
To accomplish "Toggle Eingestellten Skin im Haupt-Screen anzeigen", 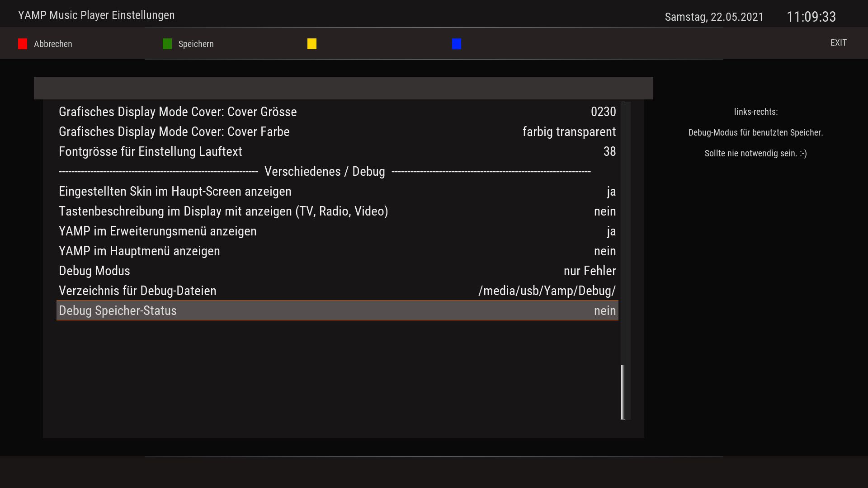I will click(175, 192).
